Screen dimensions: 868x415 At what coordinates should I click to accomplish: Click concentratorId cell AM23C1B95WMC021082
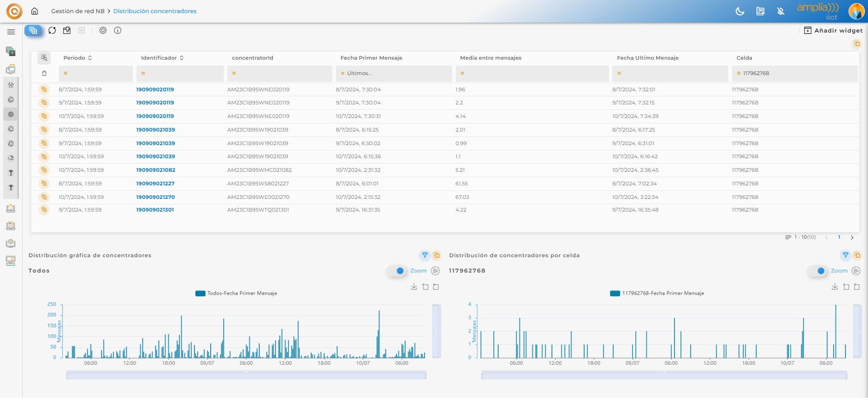[259, 170]
